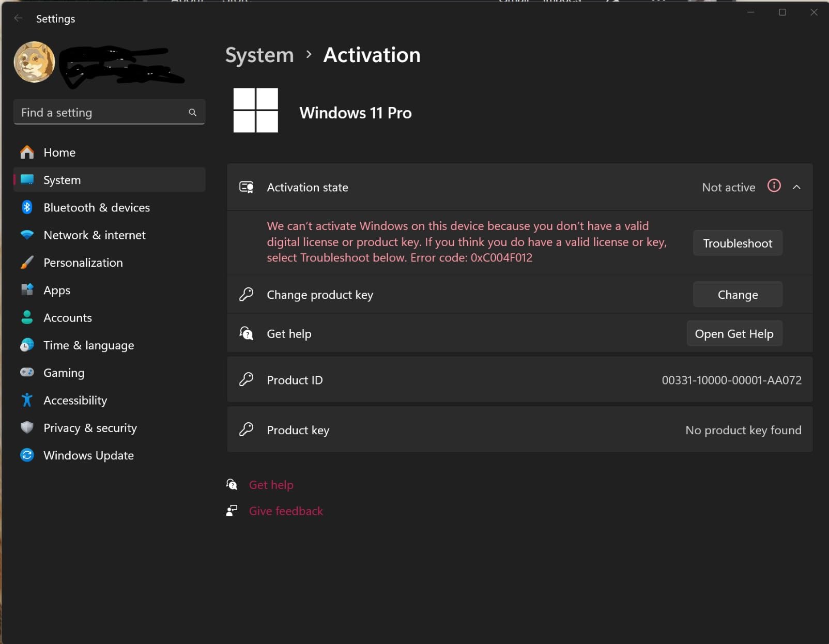The width and height of the screenshot is (829, 644).
Task: Minimize the Settings window
Action: (x=751, y=12)
